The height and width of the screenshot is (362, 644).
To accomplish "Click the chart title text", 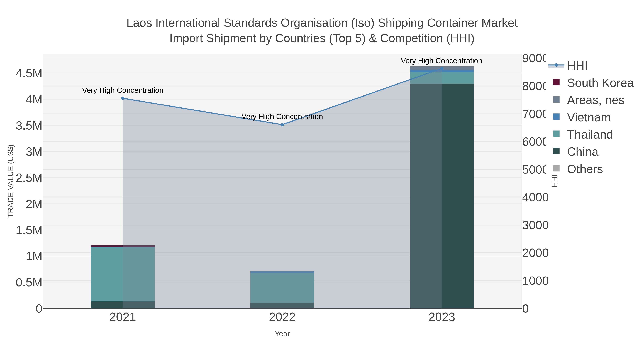I will [x=322, y=30].
